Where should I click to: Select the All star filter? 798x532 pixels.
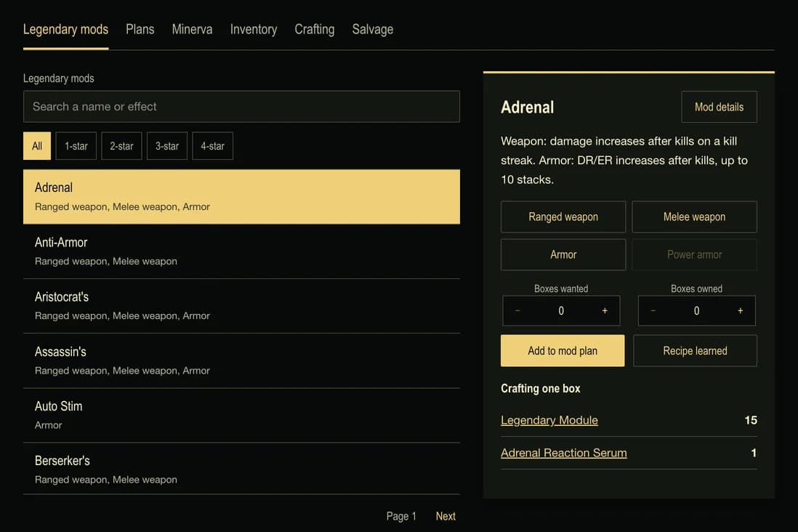[37, 146]
